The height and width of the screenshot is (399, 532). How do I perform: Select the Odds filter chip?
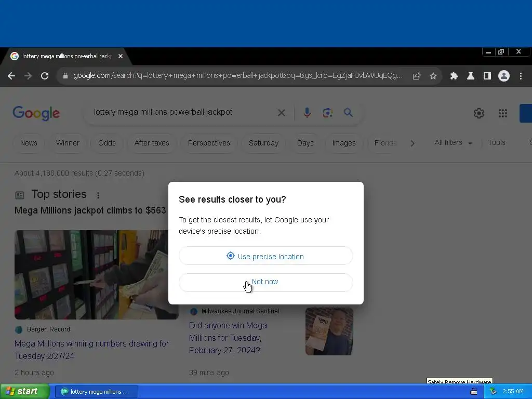(x=107, y=143)
